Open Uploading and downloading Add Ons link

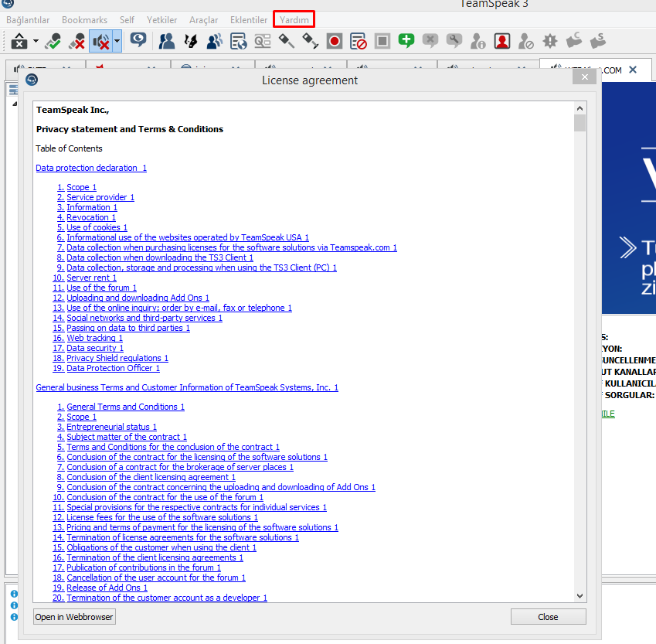pos(138,298)
